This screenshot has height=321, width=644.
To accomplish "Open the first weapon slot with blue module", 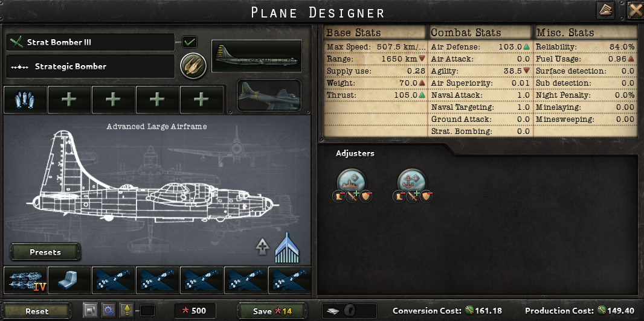I will [25, 100].
